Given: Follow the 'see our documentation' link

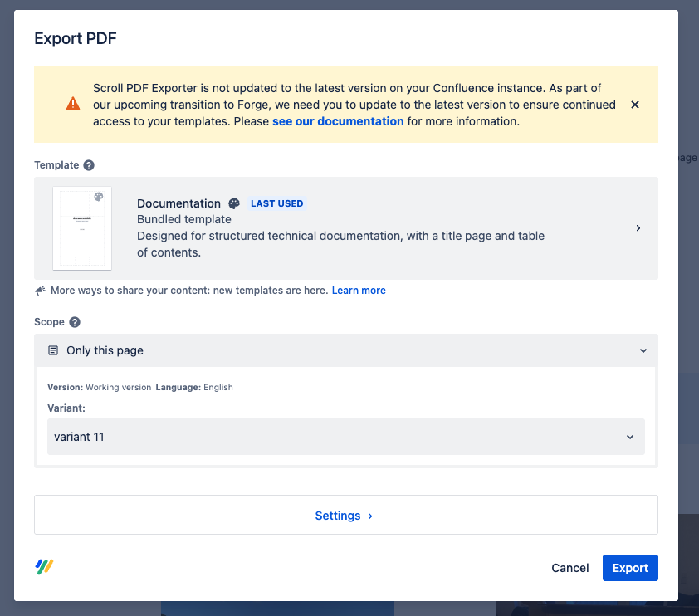Looking at the screenshot, I should pos(338,121).
